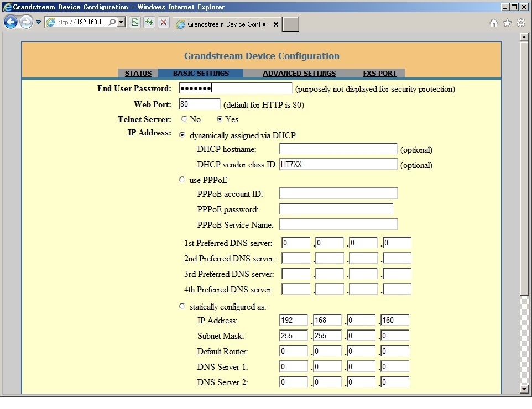
Task: Click the End User Password field
Action: tap(236, 88)
